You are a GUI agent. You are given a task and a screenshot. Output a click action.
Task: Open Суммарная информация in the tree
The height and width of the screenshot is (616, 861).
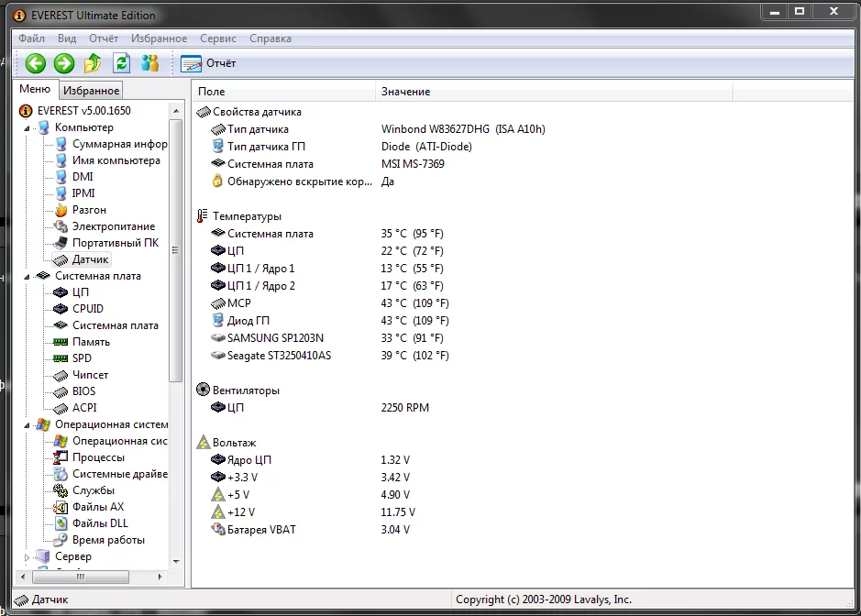pyautogui.click(x=120, y=144)
